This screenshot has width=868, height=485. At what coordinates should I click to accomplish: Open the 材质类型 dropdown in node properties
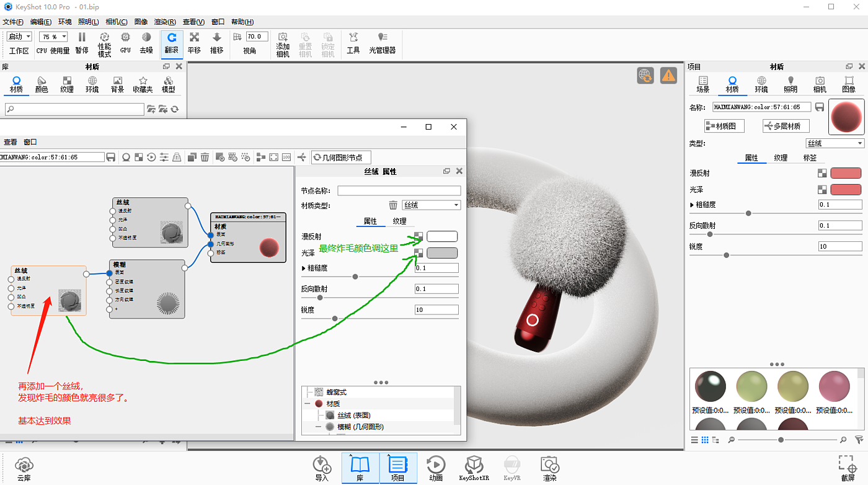coord(431,205)
